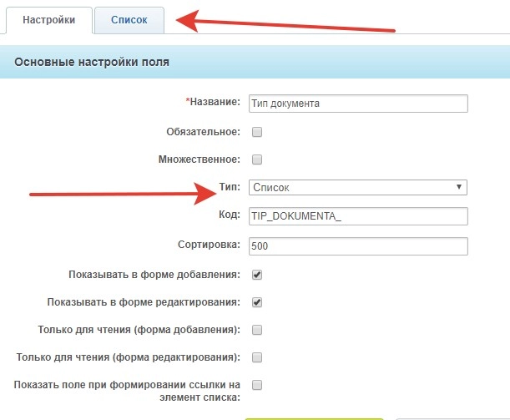The image size is (510, 420).
Task: Click the grey button at bottom right
Action: pyautogui.click(x=451, y=417)
